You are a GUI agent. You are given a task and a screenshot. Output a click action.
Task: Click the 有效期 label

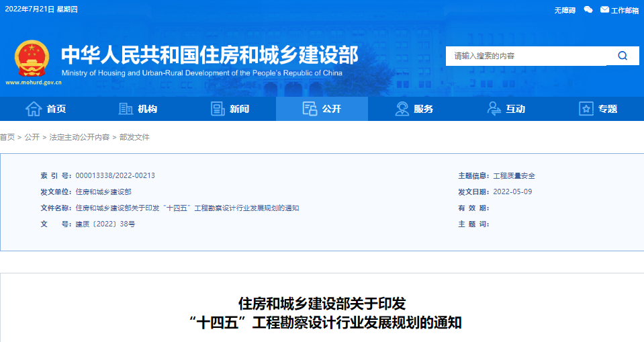click(x=473, y=208)
